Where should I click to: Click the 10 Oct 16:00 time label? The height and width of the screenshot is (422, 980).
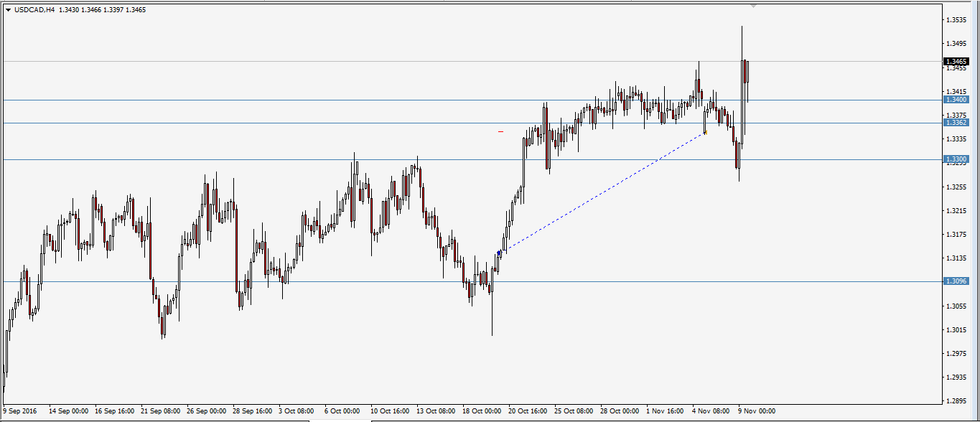391,411
